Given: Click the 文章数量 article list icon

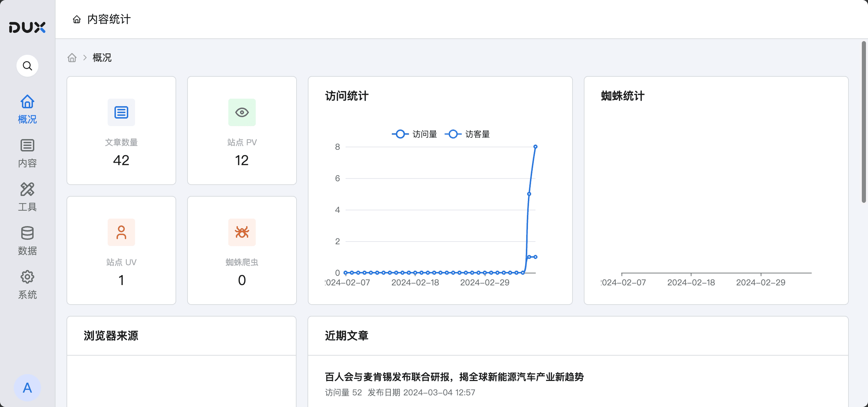Looking at the screenshot, I should [121, 112].
